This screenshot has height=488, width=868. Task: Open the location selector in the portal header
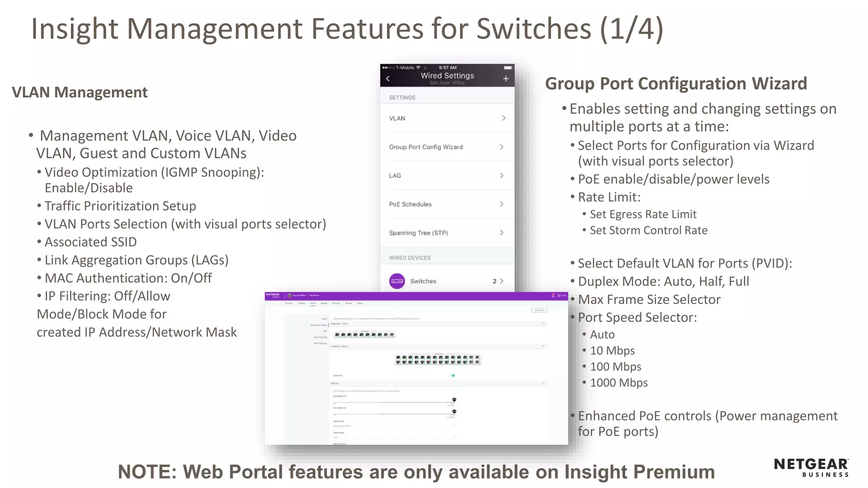(300, 295)
